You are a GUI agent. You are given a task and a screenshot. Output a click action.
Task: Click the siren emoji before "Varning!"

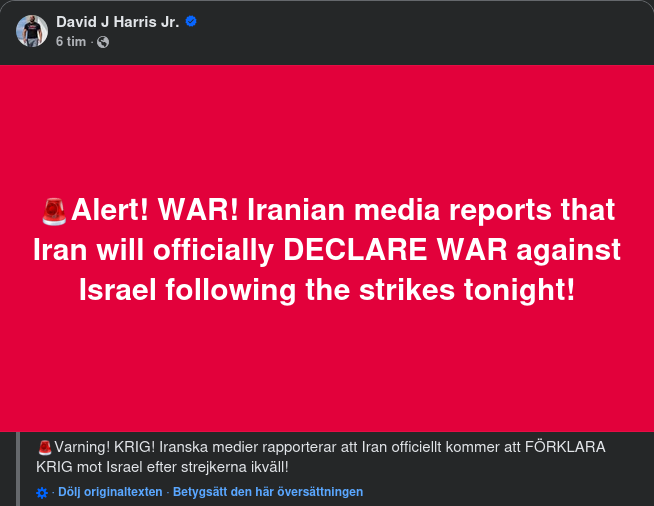(x=44, y=447)
